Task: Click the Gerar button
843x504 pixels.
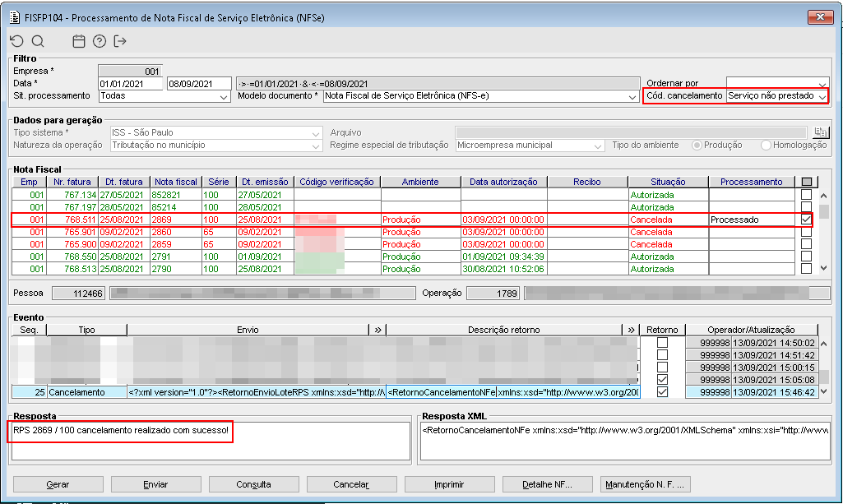Action: [58, 484]
